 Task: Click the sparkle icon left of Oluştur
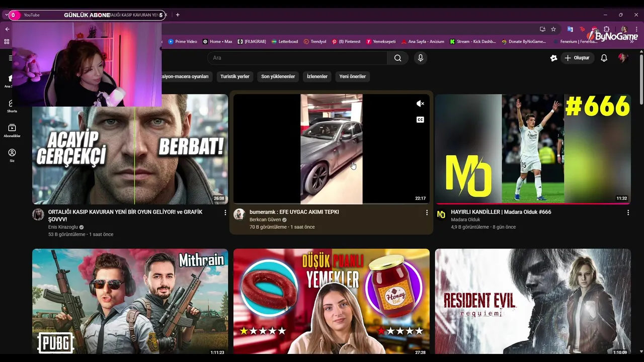tap(553, 58)
